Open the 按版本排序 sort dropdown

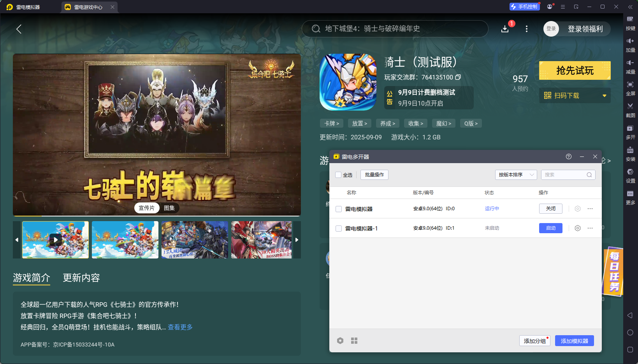tap(516, 175)
